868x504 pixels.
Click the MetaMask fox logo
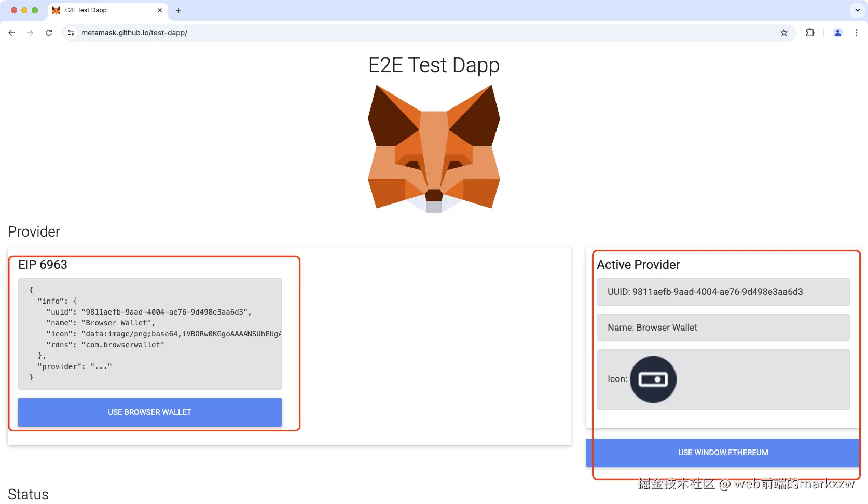tap(434, 148)
